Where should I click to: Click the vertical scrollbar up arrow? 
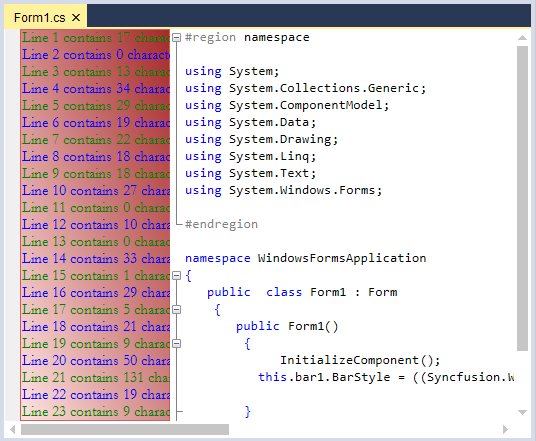tap(522, 38)
